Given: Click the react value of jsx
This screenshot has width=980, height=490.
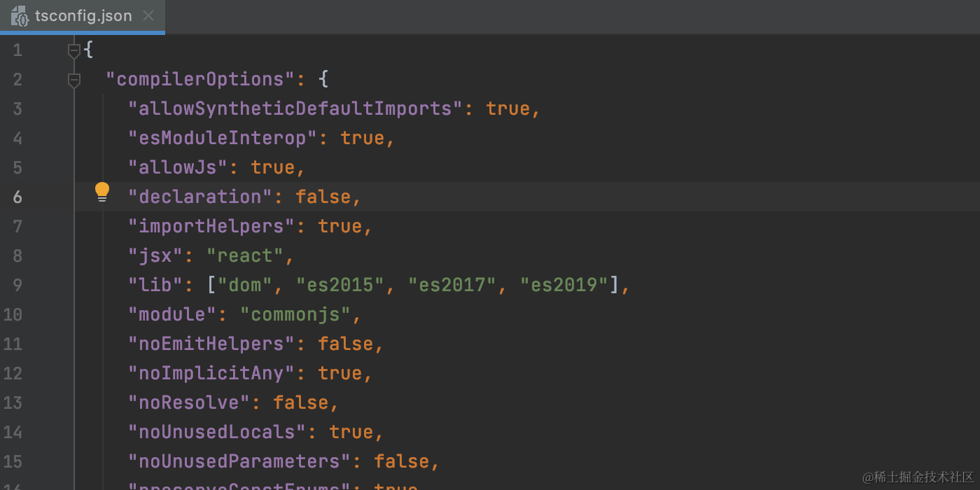Looking at the screenshot, I should pyautogui.click(x=246, y=255).
